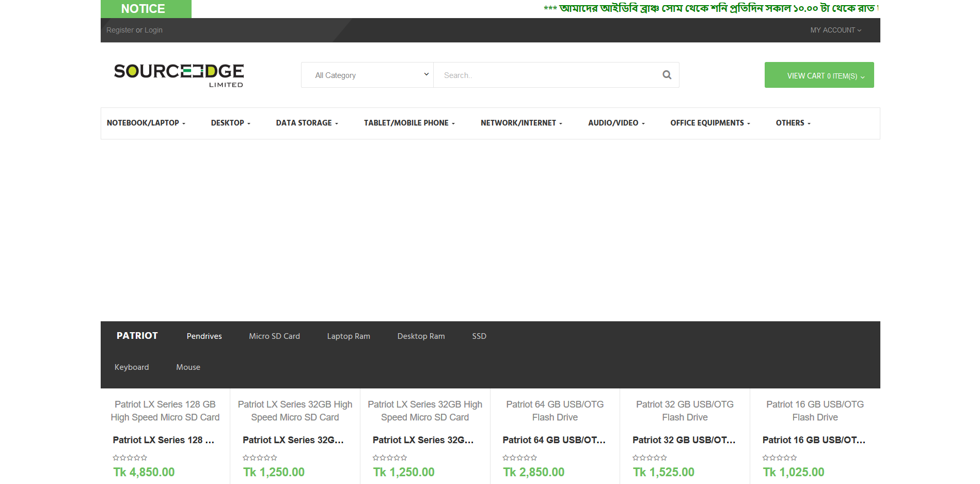Select the Desktop Ram tab
The height and width of the screenshot is (484, 980).
coord(421,336)
